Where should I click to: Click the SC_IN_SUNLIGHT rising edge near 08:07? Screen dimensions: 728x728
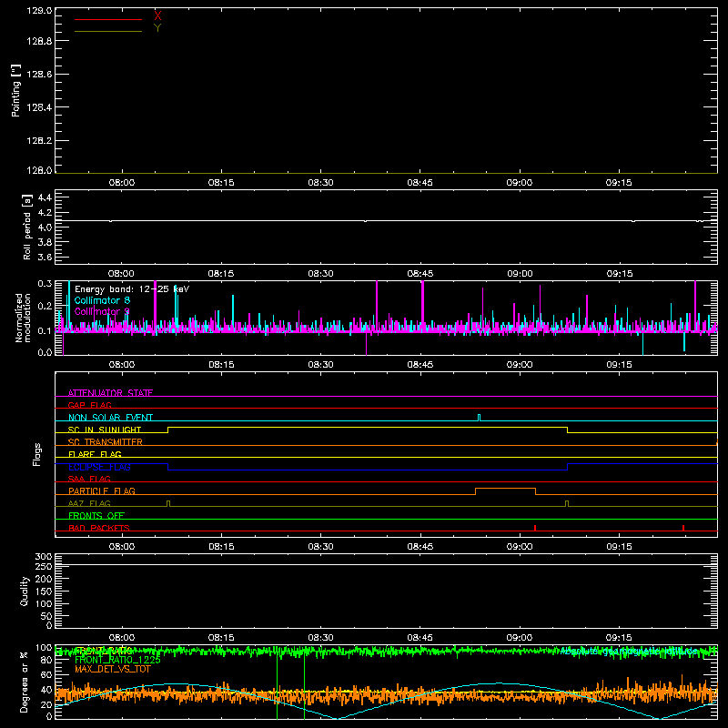pyautogui.click(x=167, y=430)
